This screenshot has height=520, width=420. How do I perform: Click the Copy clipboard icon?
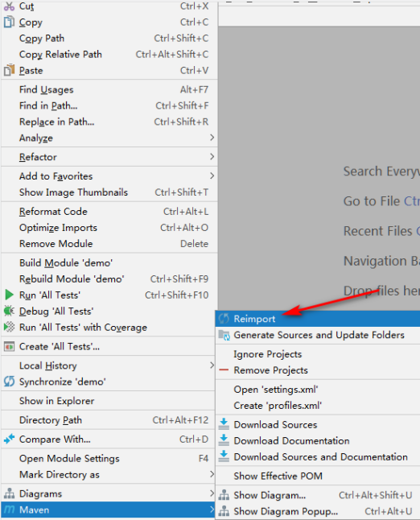pyautogui.click(x=9, y=22)
